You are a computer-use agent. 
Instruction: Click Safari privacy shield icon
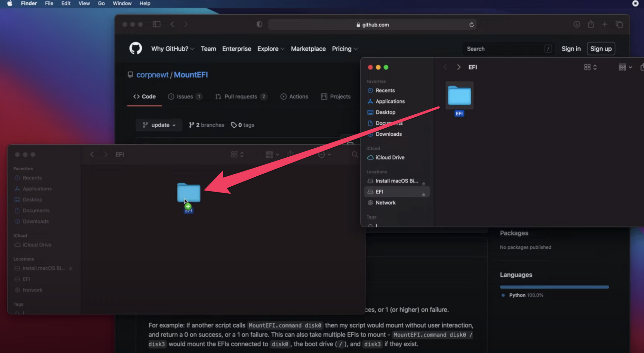click(259, 25)
